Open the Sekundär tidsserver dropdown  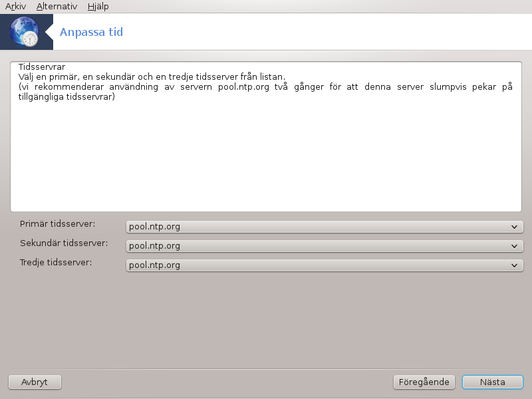click(325, 246)
